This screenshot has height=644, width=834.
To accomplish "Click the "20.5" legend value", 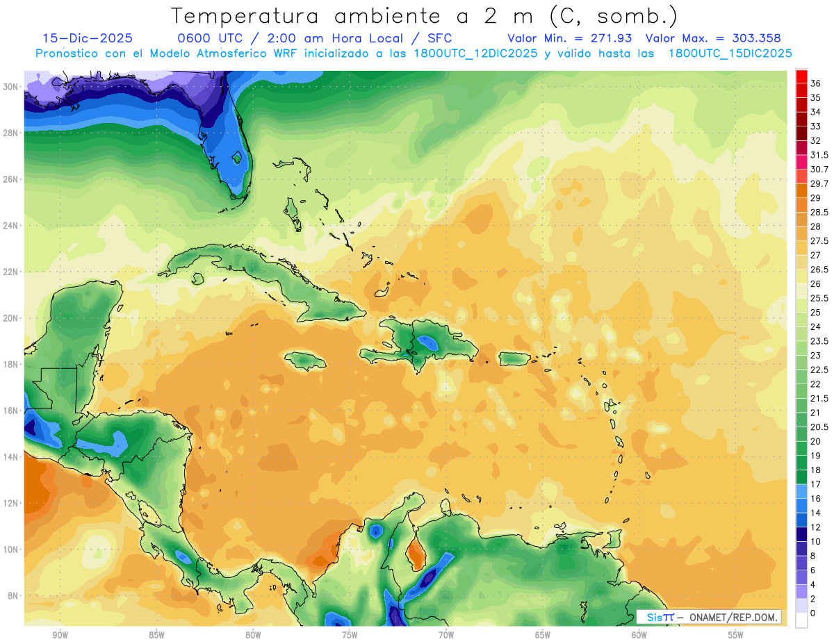I will coord(819,427).
